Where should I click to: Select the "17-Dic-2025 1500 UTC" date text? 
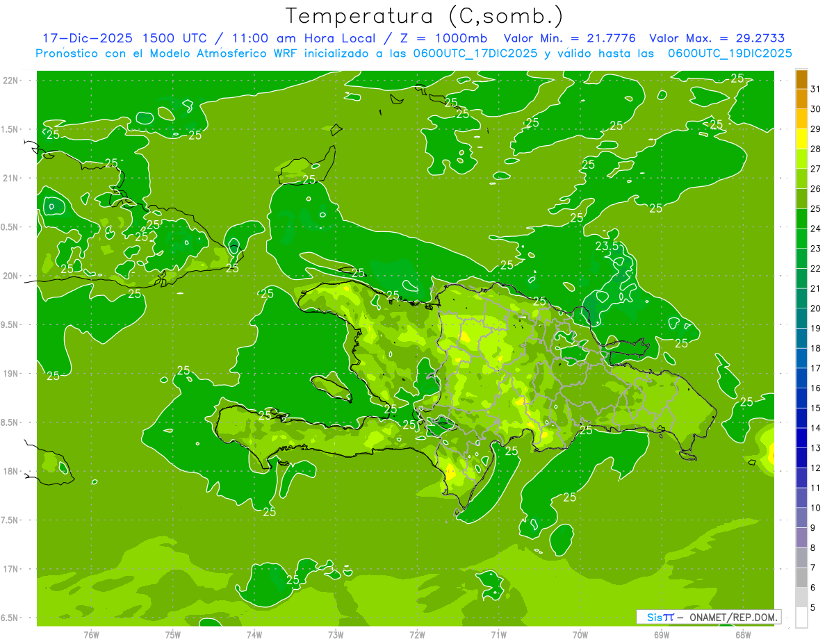tap(124, 38)
